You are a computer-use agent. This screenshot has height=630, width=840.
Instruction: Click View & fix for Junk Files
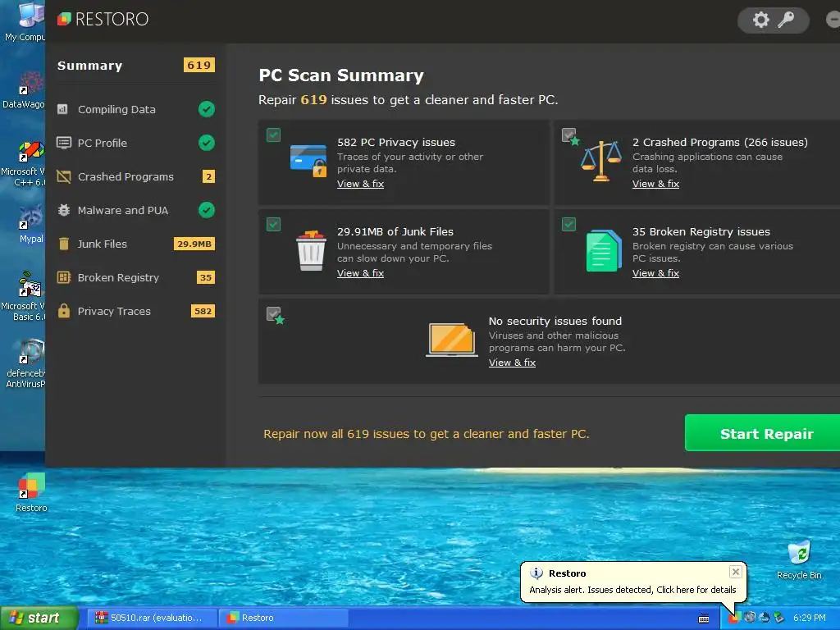point(361,273)
